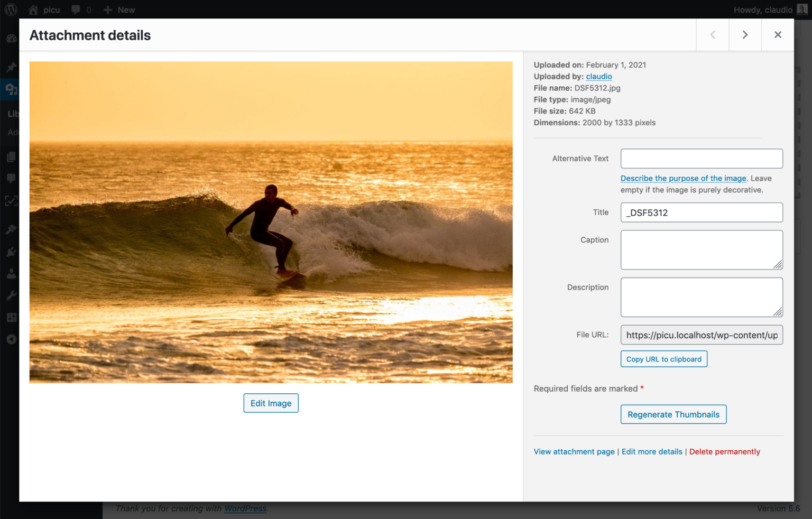The image size is (812, 519).
Task: Open the Howdy, claudio account menu
Action: 763,9
